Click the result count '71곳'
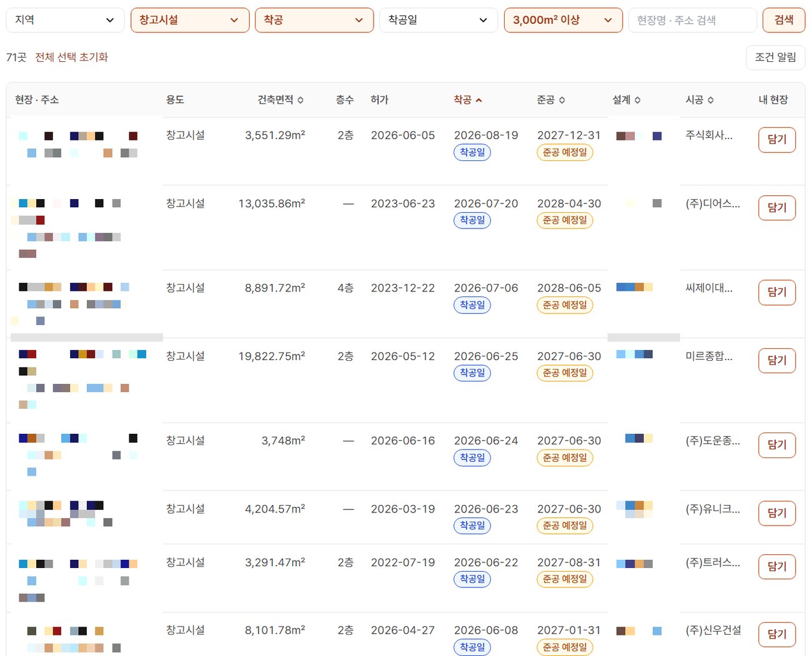Screen dimensions: 812x656 tap(16, 57)
